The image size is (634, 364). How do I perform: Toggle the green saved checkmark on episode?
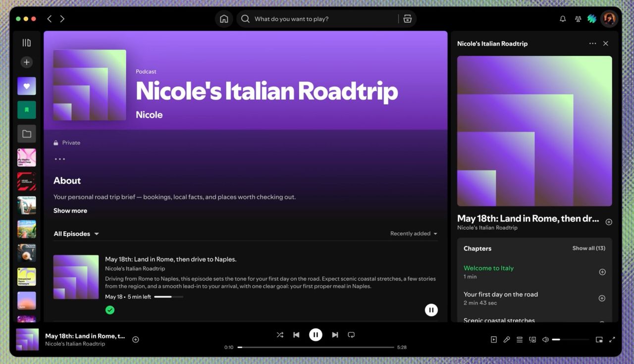click(110, 310)
